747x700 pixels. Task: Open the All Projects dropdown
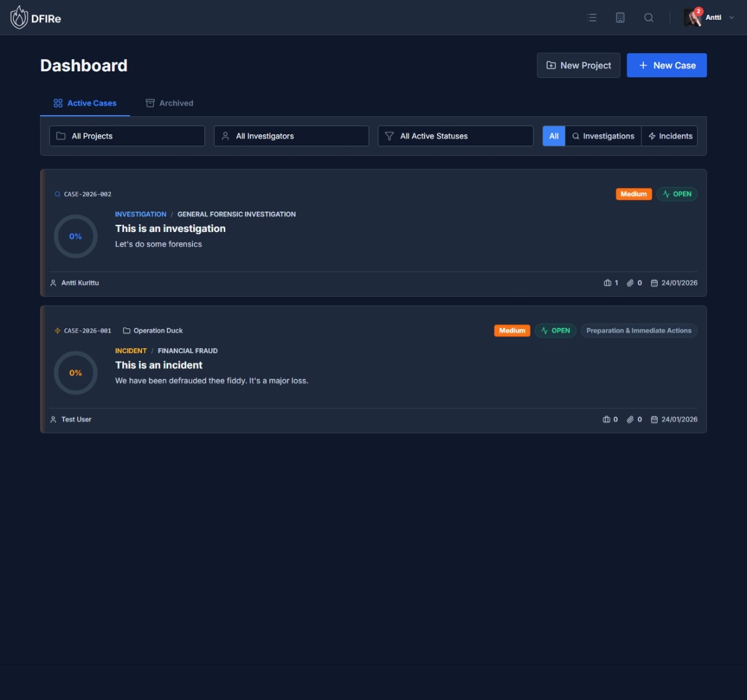coord(126,136)
